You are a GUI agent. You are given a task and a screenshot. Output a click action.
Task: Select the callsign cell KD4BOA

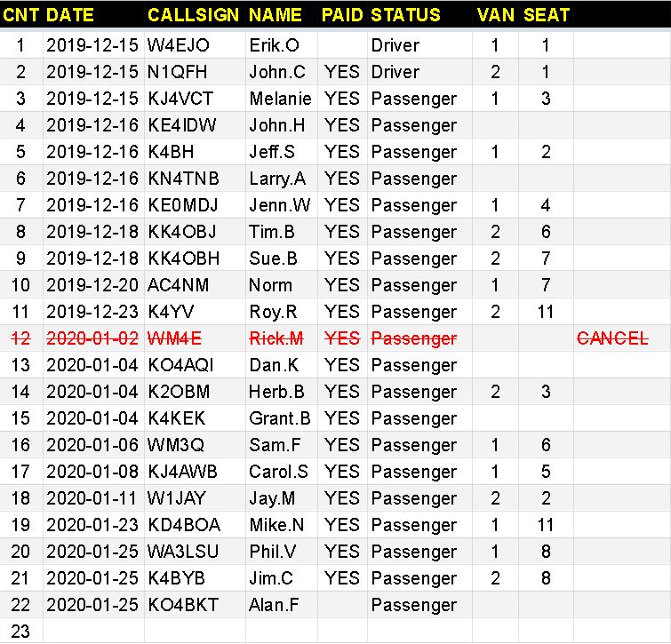[x=184, y=525]
